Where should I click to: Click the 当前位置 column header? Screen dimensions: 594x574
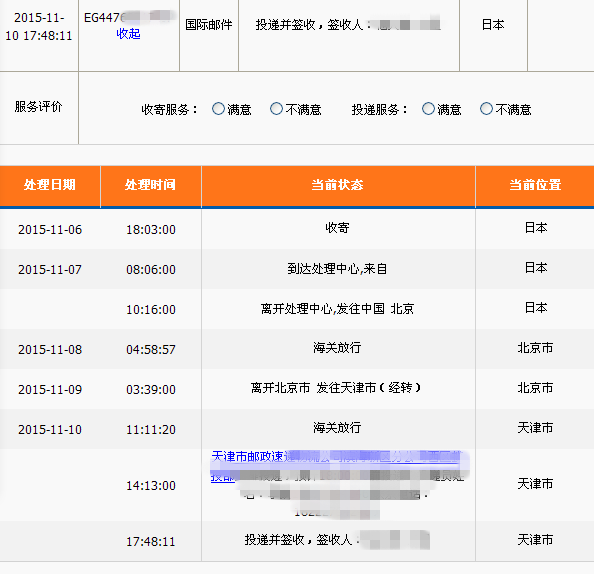click(535, 185)
